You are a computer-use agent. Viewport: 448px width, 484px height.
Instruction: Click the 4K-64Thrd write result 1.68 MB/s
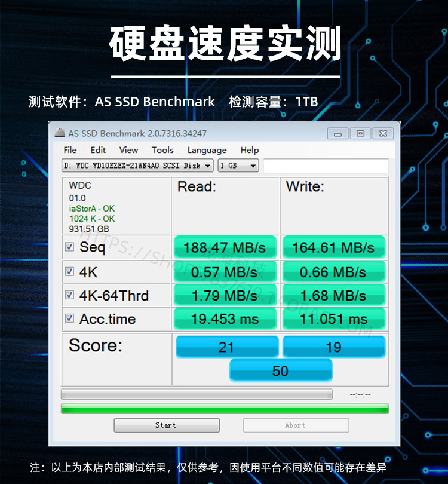point(334,295)
